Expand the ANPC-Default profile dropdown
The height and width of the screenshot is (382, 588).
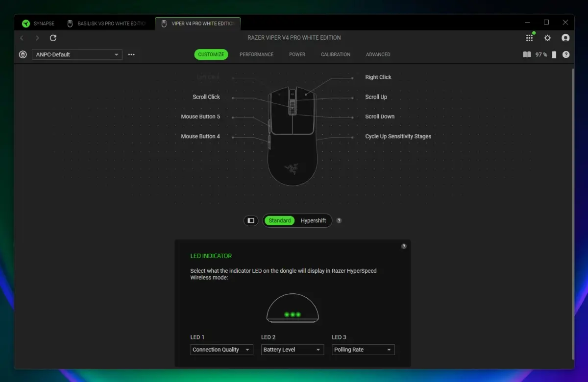(77, 54)
